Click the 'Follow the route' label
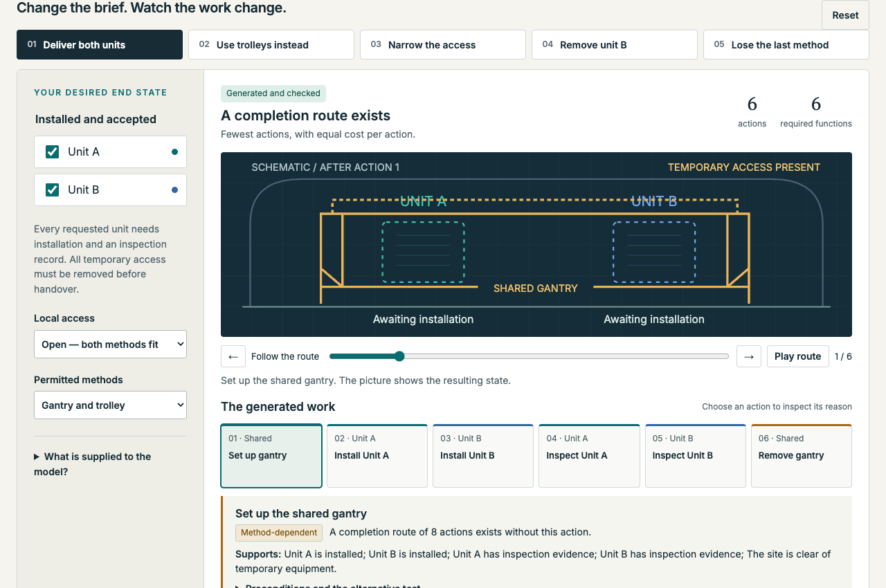The height and width of the screenshot is (588, 886). coord(285,356)
